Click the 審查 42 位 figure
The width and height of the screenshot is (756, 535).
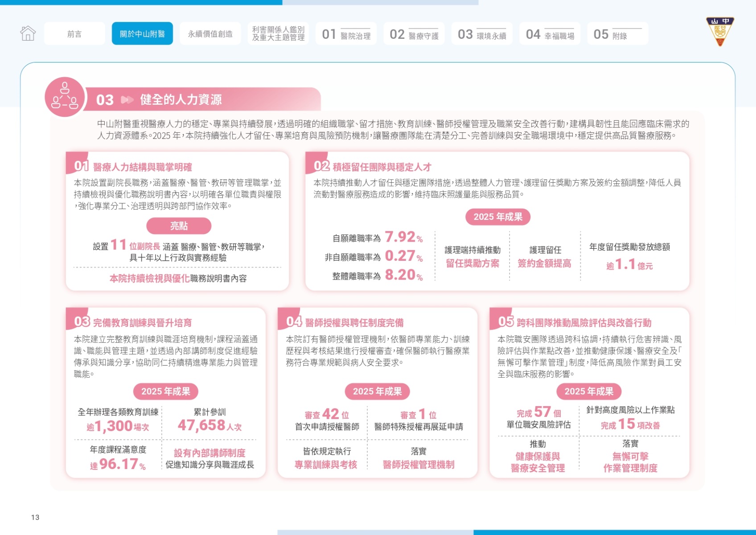[327, 414]
